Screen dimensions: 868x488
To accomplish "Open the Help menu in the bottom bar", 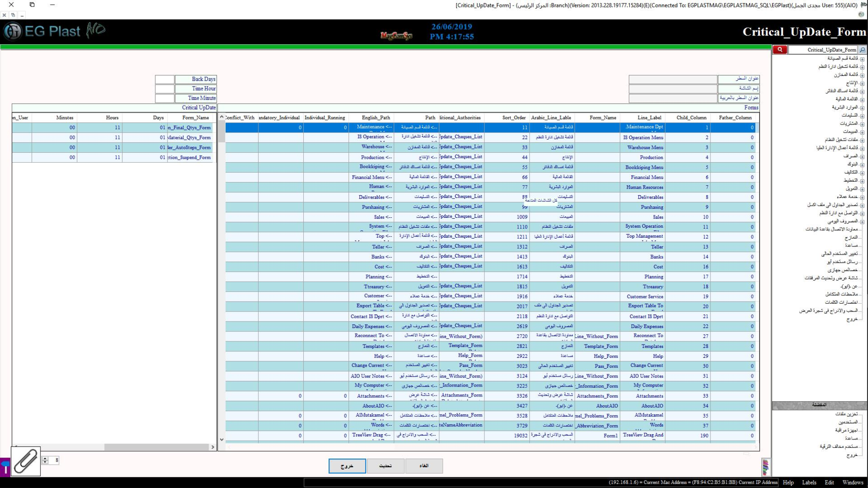I will tap(788, 482).
